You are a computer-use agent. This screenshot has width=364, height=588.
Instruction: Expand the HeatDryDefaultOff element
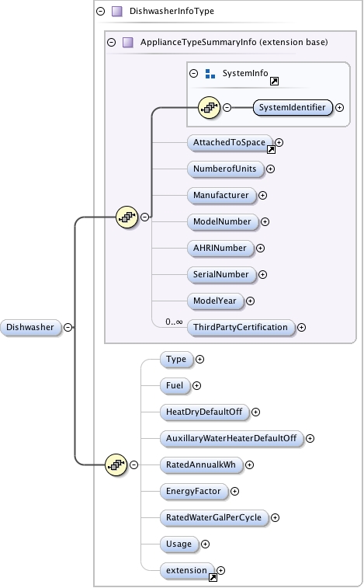(255, 412)
